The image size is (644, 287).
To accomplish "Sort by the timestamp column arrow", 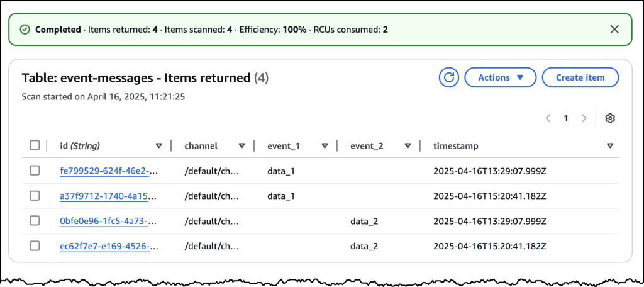I will coord(610,146).
